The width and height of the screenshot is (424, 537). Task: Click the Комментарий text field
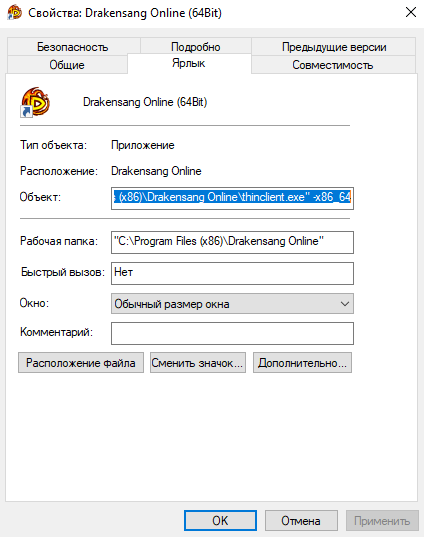pos(232,333)
